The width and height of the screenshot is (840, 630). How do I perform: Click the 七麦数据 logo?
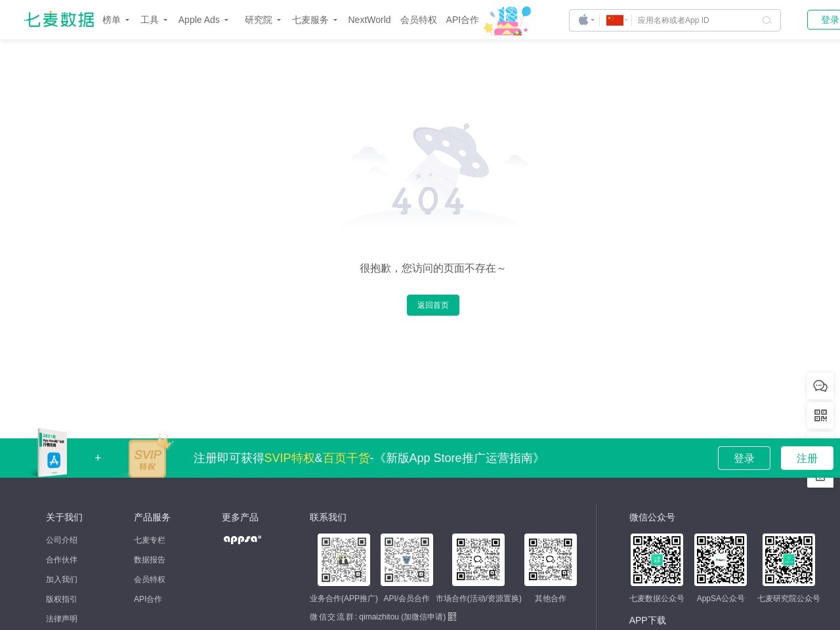click(59, 20)
